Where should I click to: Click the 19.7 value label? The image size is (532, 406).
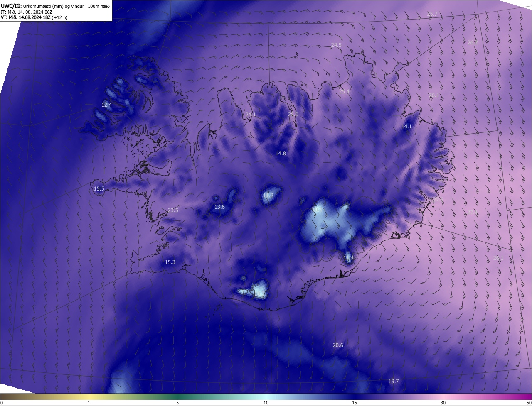tap(394, 381)
